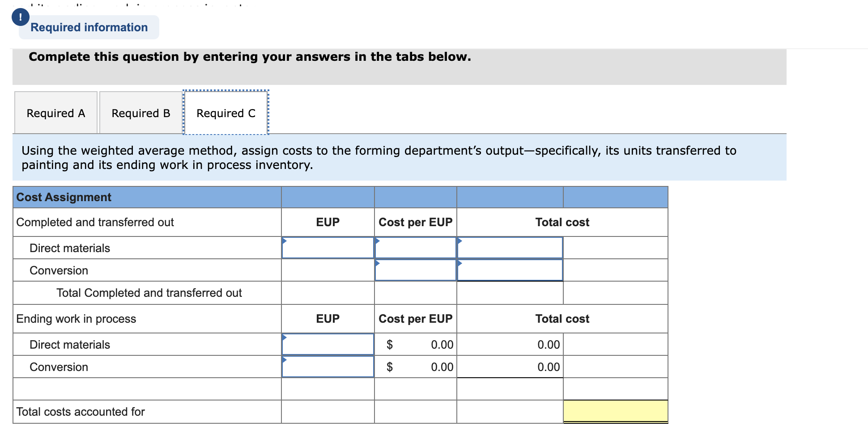868x430 pixels.
Task: Click the ending work in process Direct materials EUP field
Action: [x=328, y=344]
